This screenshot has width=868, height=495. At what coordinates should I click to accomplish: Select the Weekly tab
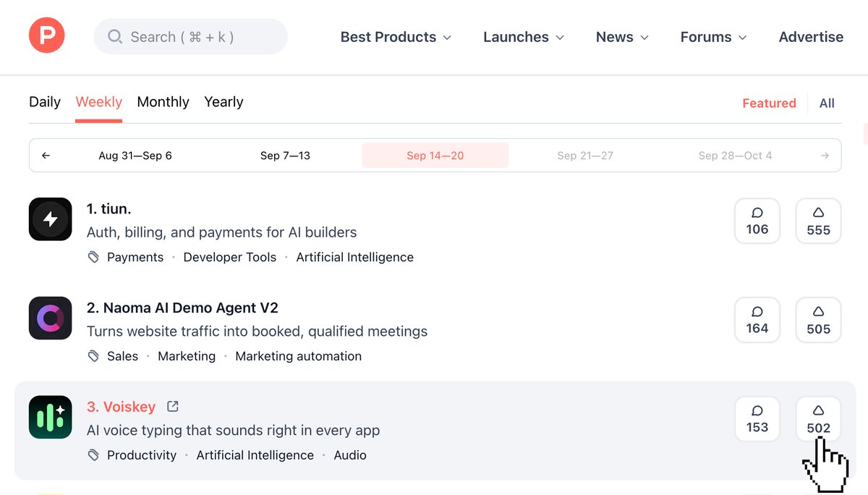pos(99,102)
